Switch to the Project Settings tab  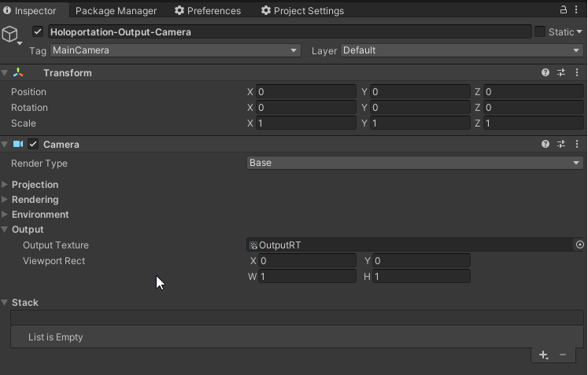(302, 10)
